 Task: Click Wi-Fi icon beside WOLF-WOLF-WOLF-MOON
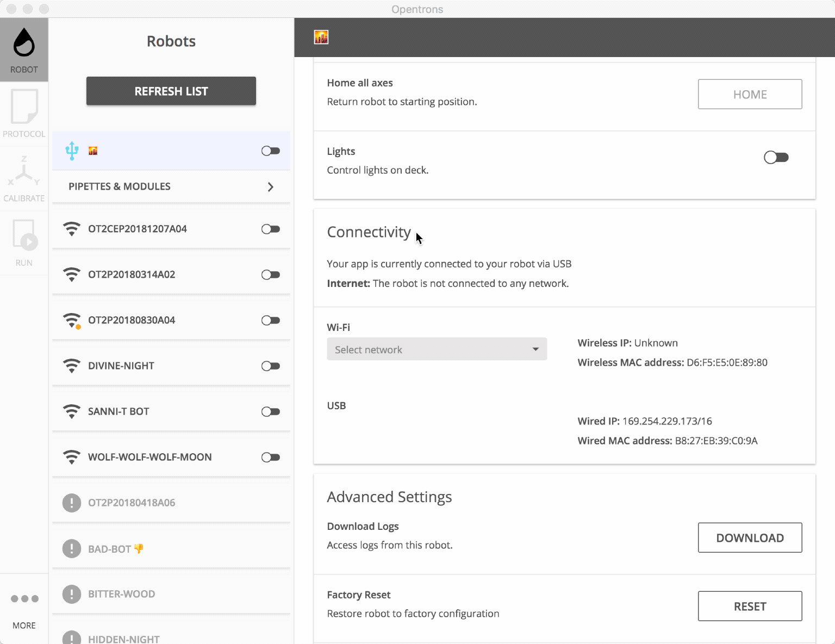(71, 457)
